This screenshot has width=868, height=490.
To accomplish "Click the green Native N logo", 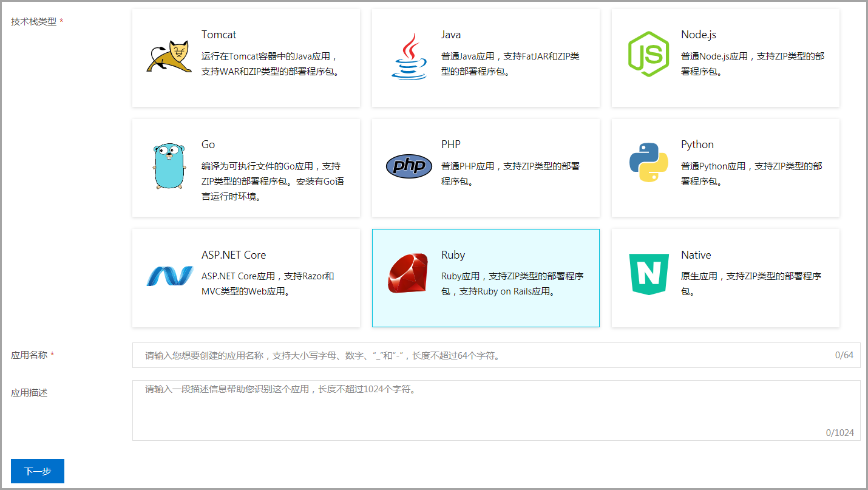I will pyautogui.click(x=649, y=274).
